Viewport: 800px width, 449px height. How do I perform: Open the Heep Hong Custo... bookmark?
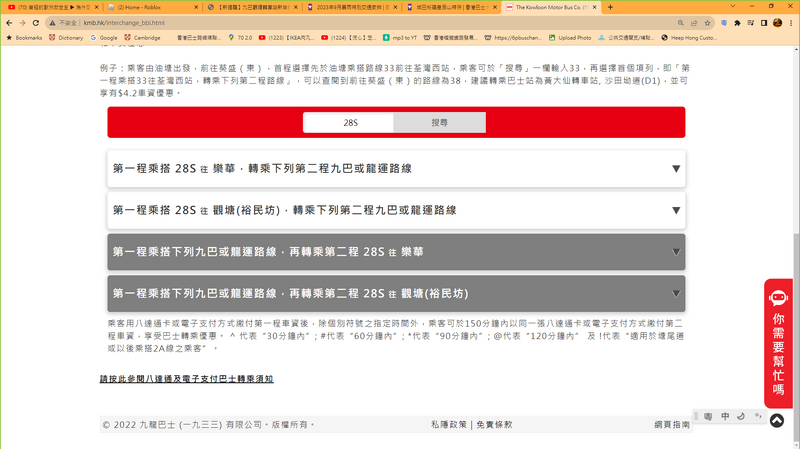[689, 38]
